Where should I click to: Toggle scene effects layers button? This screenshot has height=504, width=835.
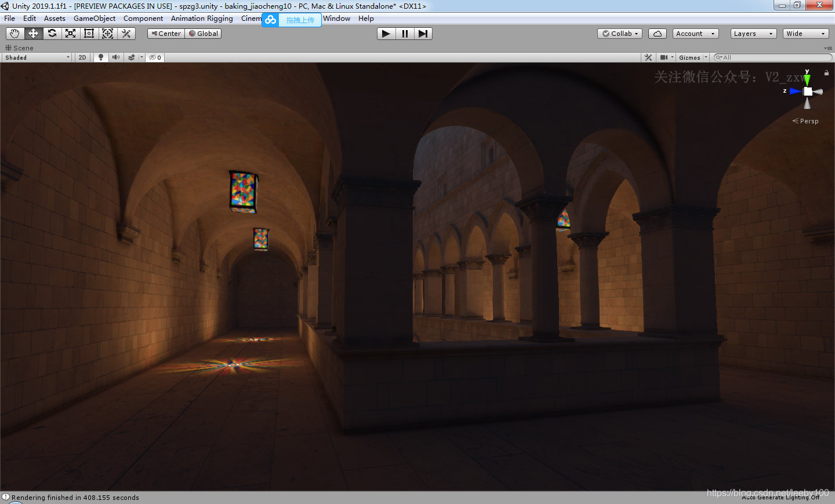tap(132, 57)
